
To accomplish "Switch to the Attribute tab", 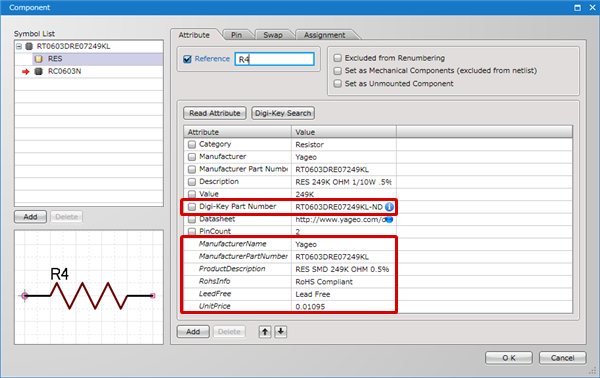I will 194,35.
